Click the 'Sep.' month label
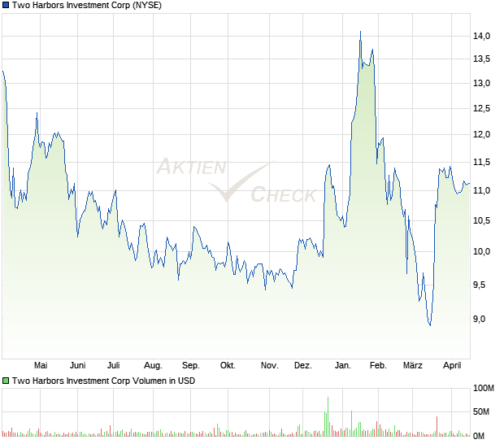The height and width of the screenshot is (444, 504). coord(190,365)
